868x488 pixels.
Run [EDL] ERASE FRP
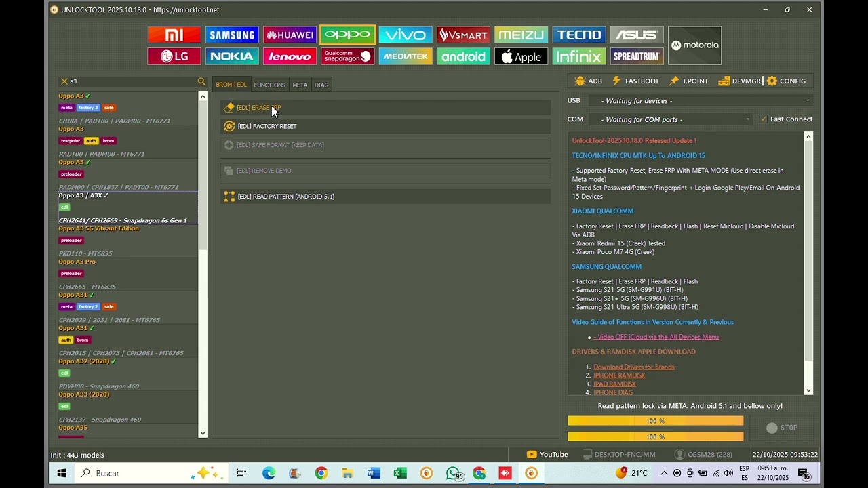[385, 108]
